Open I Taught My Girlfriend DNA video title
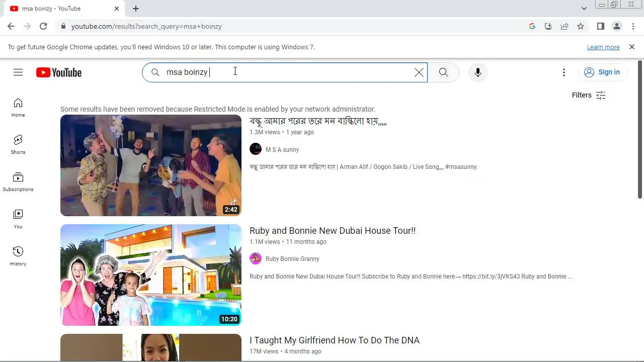Screen dimensions: 644x362 [335, 340]
